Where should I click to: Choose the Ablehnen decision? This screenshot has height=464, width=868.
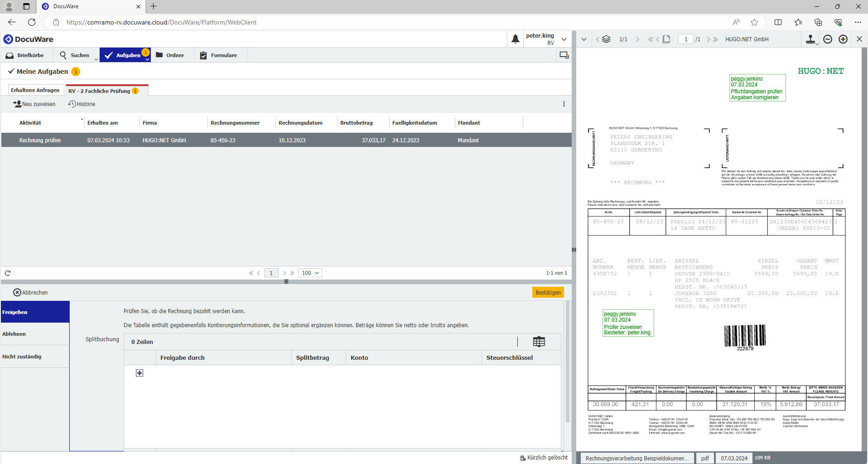click(35, 334)
